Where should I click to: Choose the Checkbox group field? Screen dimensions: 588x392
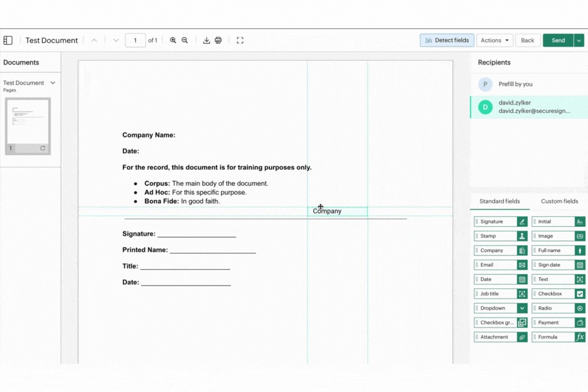click(x=500, y=323)
